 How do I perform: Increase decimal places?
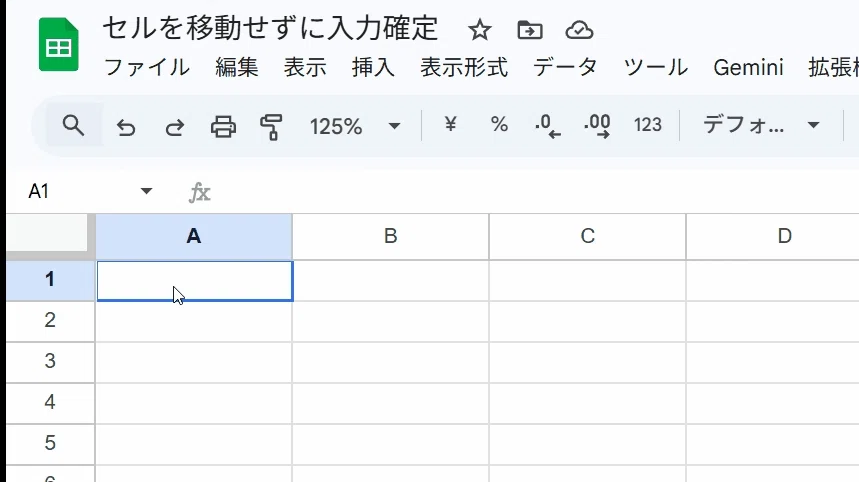(597, 126)
